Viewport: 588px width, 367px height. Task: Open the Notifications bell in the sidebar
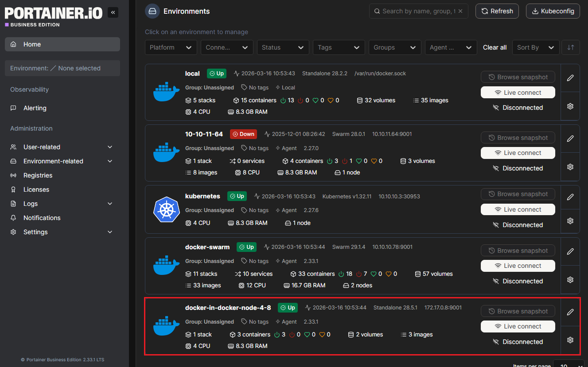pyautogui.click(x=42, y=218)
